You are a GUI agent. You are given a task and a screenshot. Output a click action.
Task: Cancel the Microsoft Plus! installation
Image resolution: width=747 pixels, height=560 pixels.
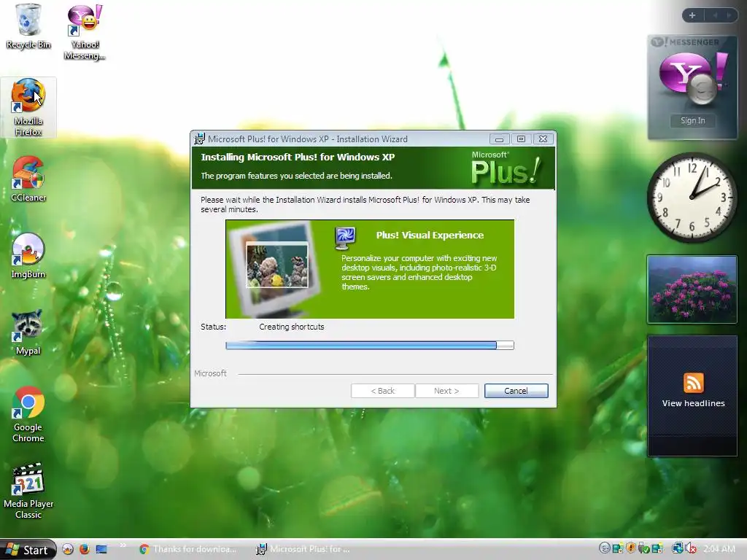pos(516,391)
